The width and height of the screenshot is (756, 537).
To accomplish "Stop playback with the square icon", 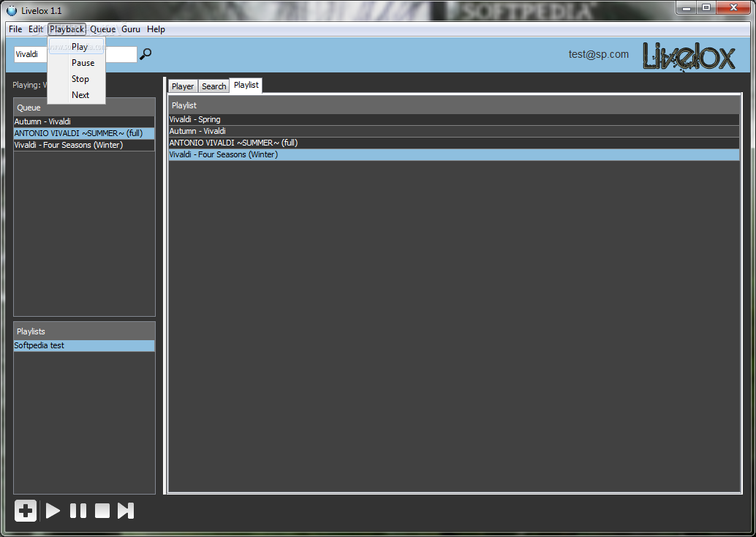I will pos(102,511).
